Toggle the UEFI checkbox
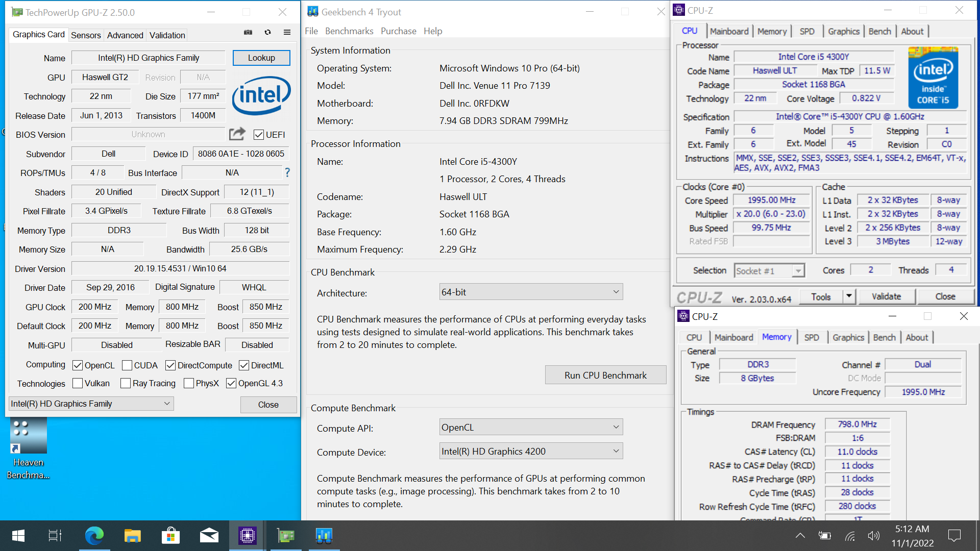980x551 pixels. coord(259,135)
